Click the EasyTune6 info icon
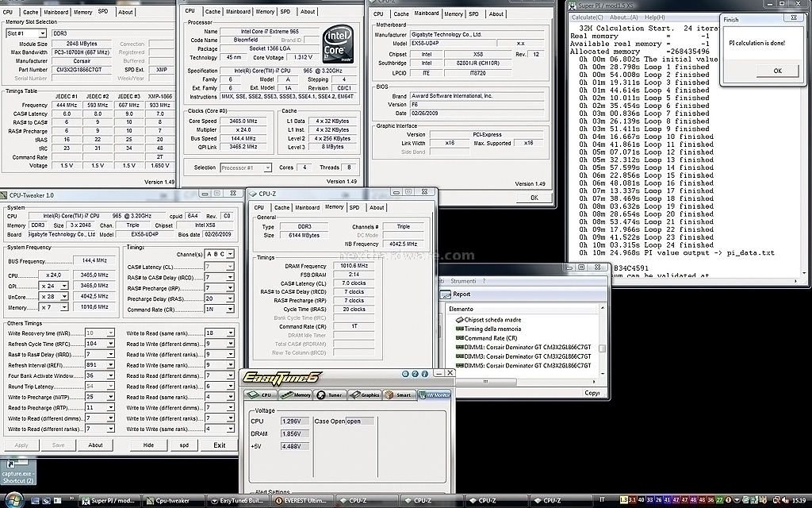Viewport: 812px width, 508px height. 425,374
